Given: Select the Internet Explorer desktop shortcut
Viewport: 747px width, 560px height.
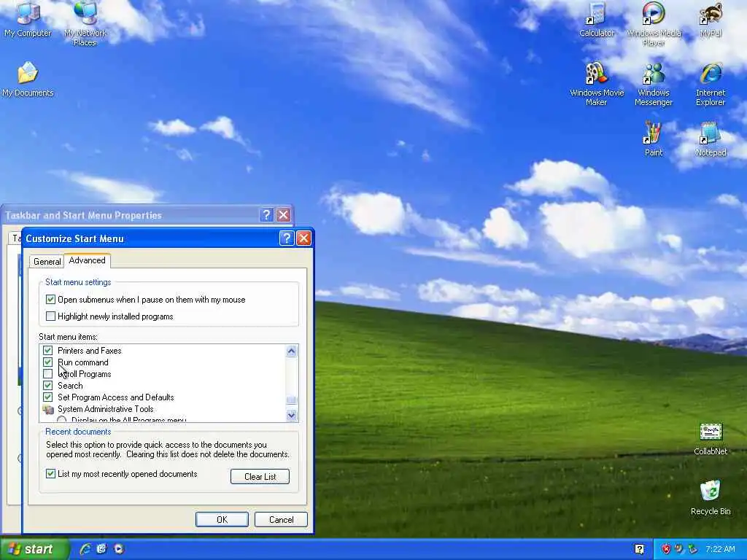Looking at the screenshot, I should tap(711, 84).
